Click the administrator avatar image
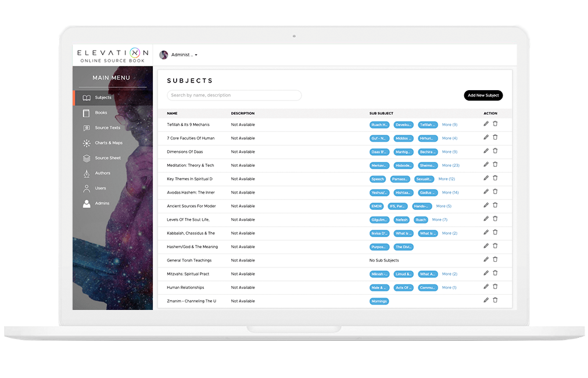 click(163, 55)
